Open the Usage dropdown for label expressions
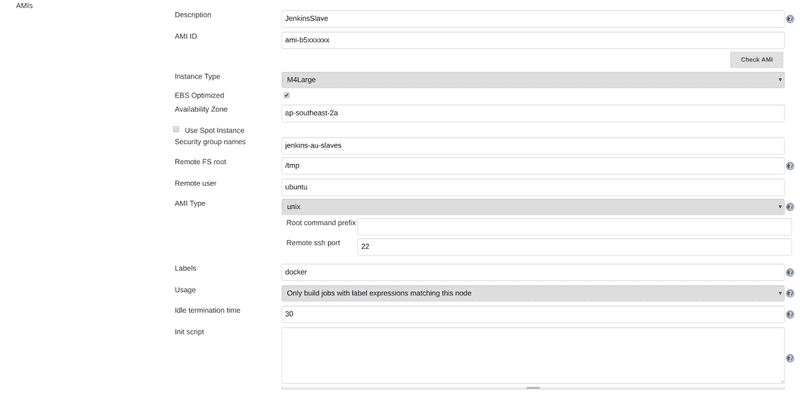 [x=533, y=293]
